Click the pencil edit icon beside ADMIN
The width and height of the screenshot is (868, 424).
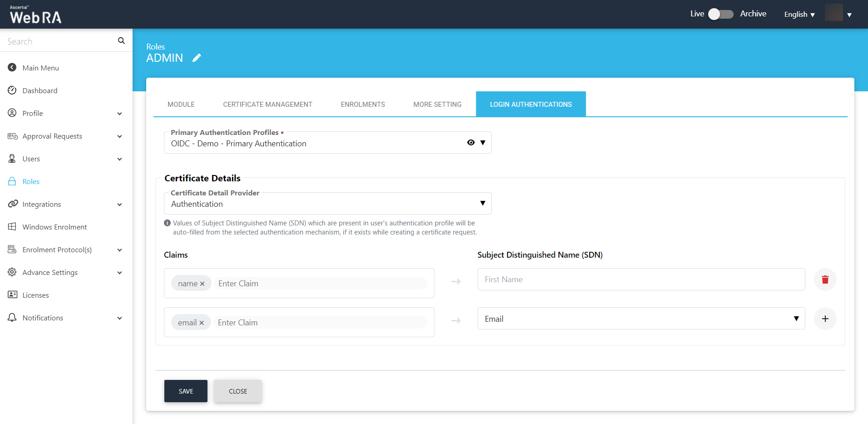tap(197, 58)
